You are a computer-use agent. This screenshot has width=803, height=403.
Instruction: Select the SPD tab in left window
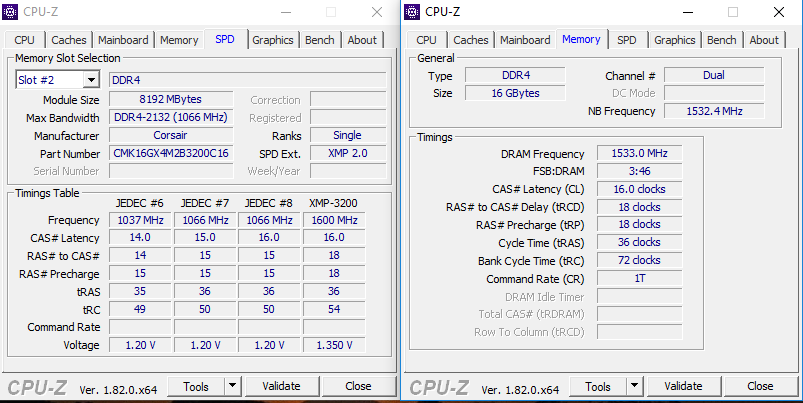point(225,39)
